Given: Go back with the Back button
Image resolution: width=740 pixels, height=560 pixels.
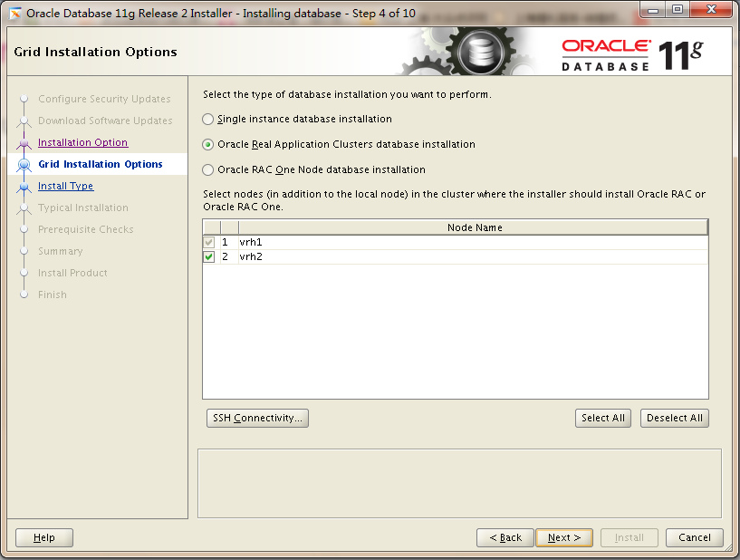Looking at the screenshot, I should point(505,538).
